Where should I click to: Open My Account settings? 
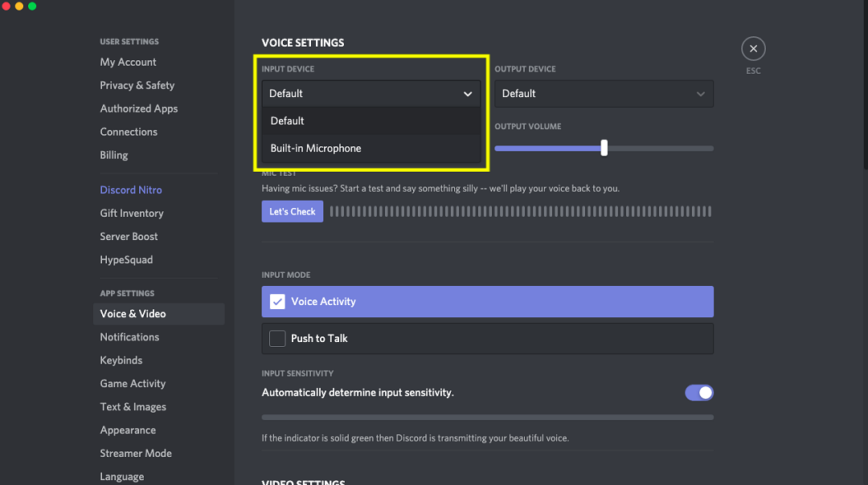coord(128,63)
